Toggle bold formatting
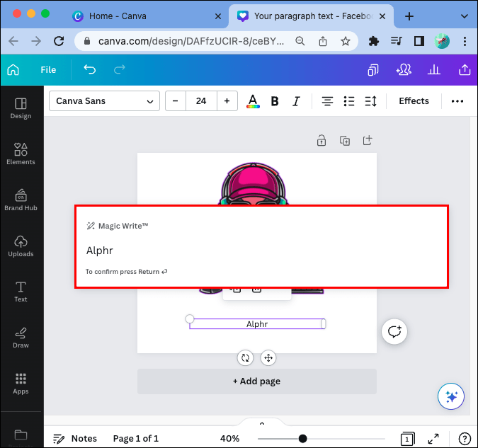This screenshot has height=448, width=478. [x=275, y=101]
